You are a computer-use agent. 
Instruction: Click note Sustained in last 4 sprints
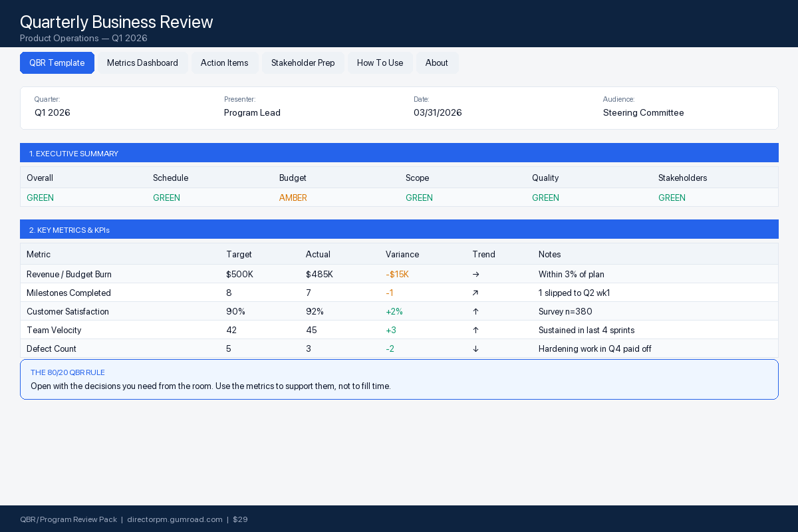click(x=587, y=330)
